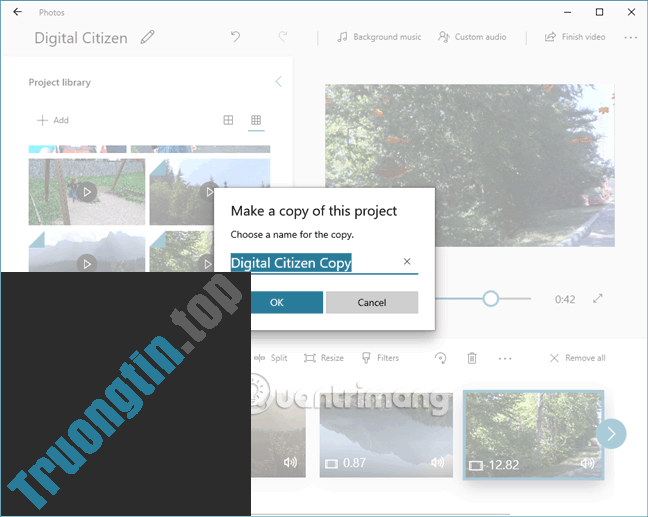
Task: Open storyboard more options menu
Action: coord(505,358)
